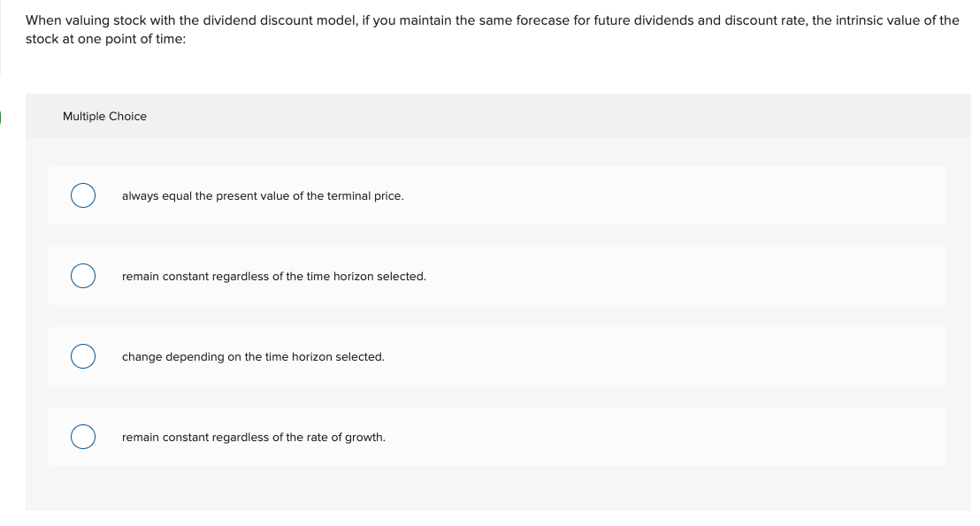
Task: Select the first answer radio button
Action: coord(82,194)
